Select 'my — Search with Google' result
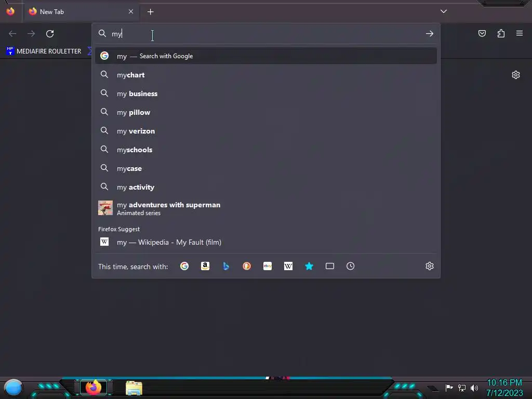The image size is (532, 399). [x=266, y=56]
